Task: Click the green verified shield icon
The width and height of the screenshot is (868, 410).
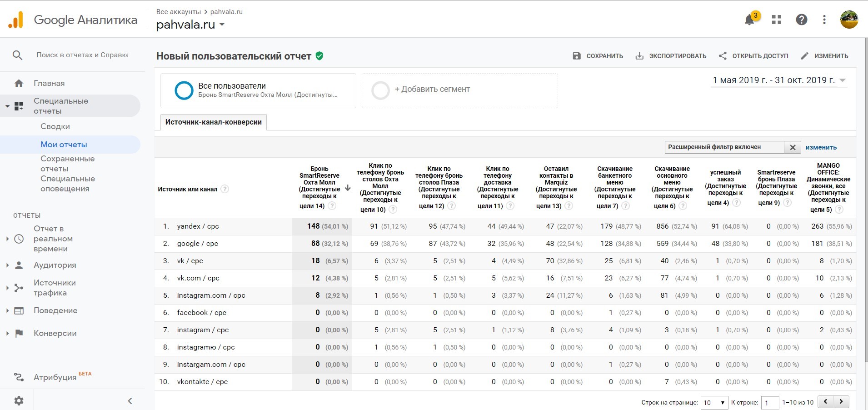Action: coord(319,56)
